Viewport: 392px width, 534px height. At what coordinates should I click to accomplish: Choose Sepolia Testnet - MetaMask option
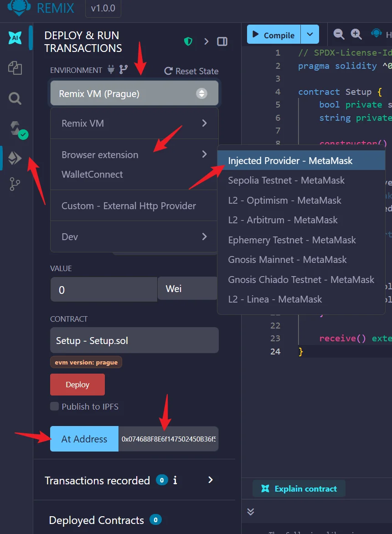point(286,180)
